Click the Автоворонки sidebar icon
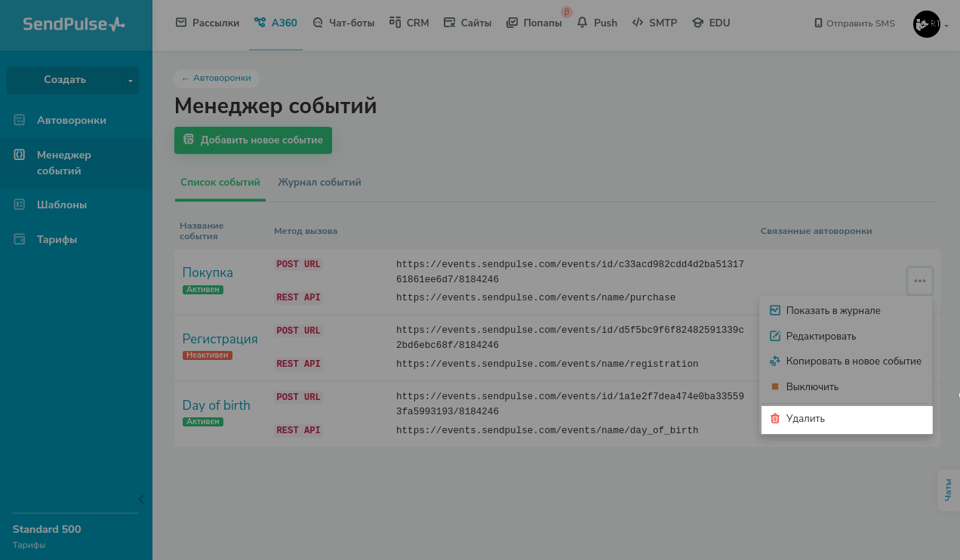This screenshot has height=560, width=960. [x=20, y=120]
